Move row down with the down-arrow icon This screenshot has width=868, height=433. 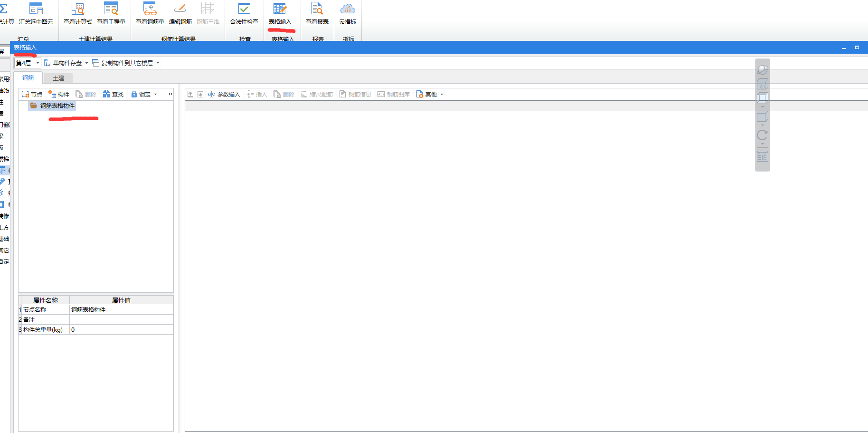click(x=200, y=94)
